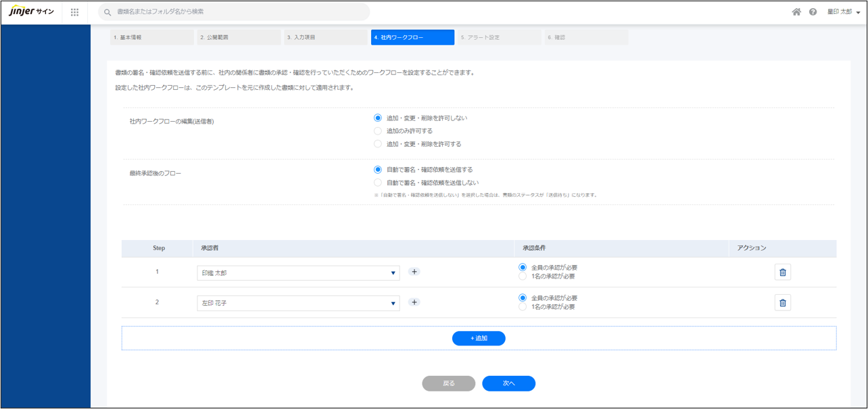
Task: Choose 自動で署名・確認依頼を送信しない option
Action: [378, 183]
